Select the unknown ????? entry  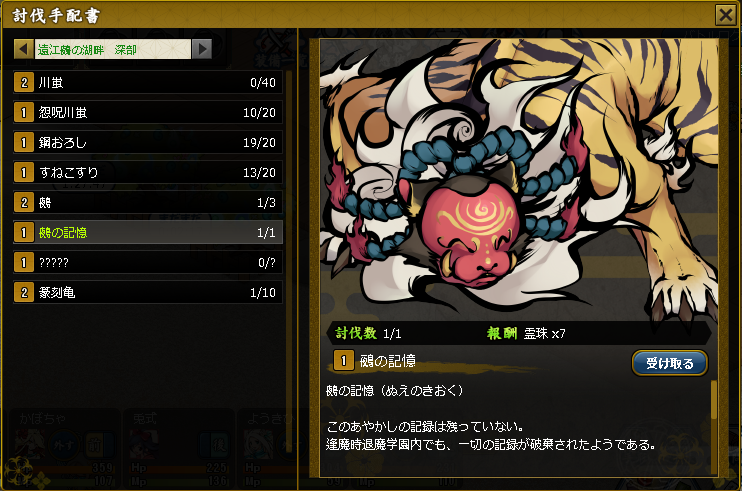pyautogui.click(x=148, y=263)
